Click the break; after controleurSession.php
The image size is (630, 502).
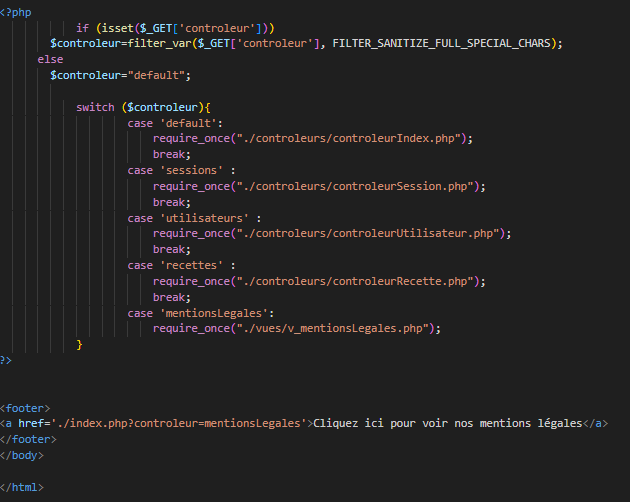172,202
